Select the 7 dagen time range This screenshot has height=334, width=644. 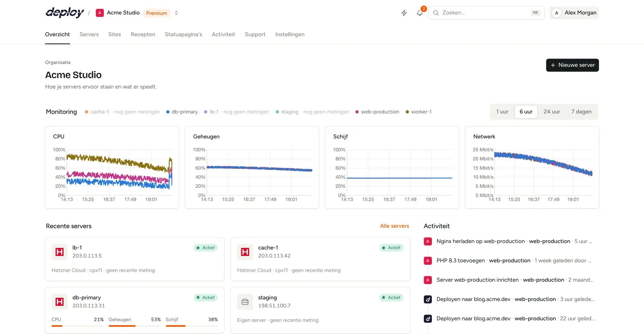pos(582,112)
